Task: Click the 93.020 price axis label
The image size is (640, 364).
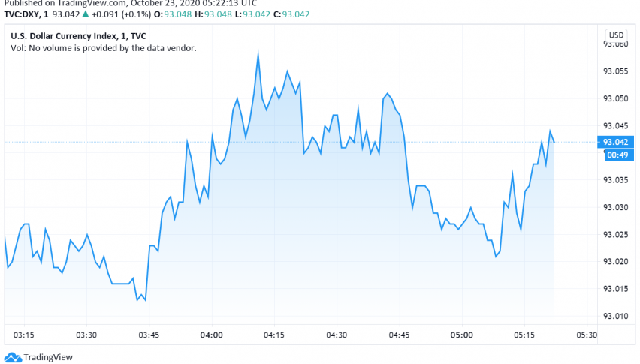Action: 615,262
